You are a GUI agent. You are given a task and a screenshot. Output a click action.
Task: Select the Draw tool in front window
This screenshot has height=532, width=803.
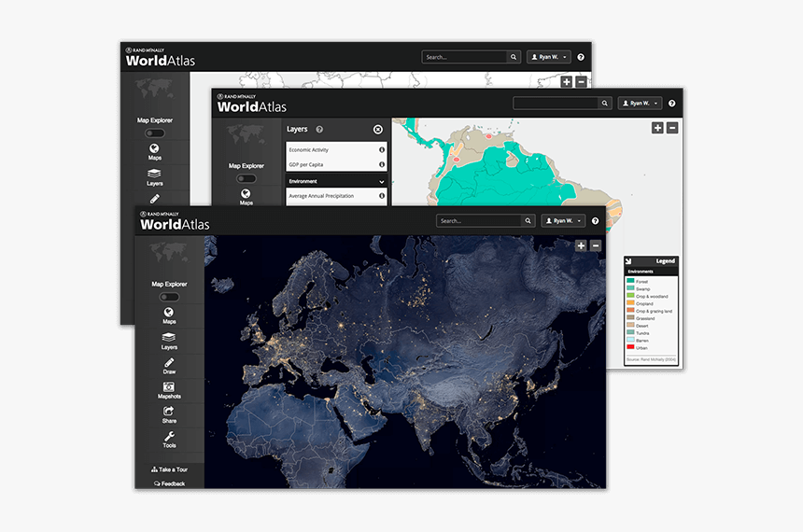[x=169, y=366]
